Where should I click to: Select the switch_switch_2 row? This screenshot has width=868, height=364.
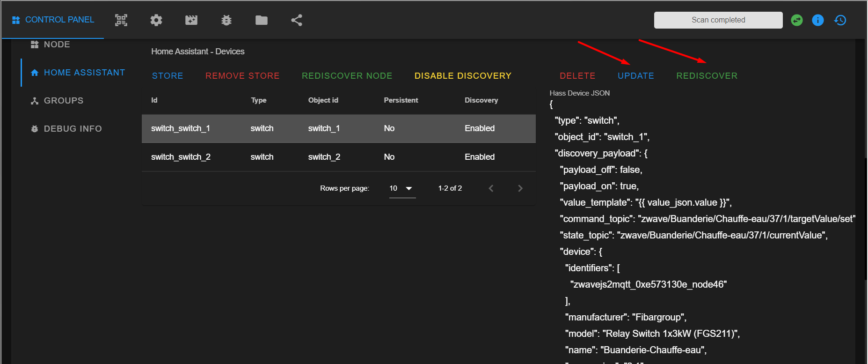(339, 157)
